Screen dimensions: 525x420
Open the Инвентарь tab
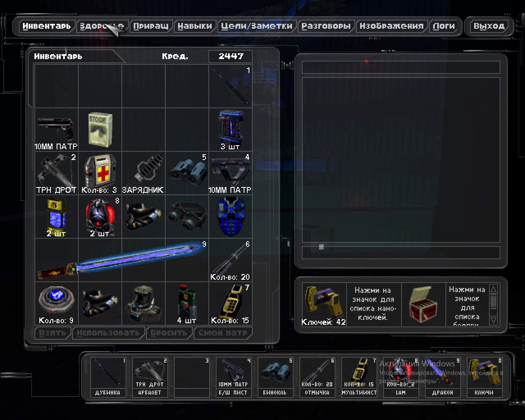click(47, 26)
